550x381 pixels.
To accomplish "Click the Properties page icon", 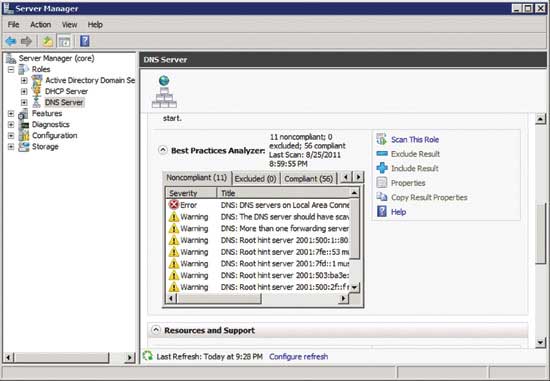I will pos(382,183).
